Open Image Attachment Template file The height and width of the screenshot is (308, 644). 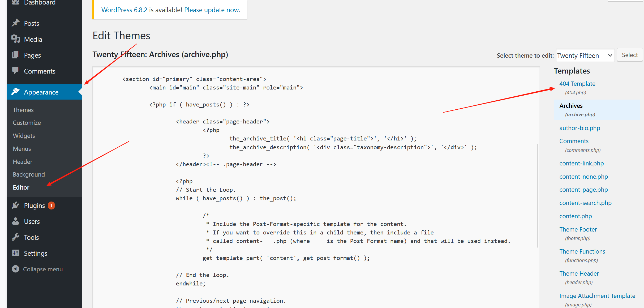[597, 296]
